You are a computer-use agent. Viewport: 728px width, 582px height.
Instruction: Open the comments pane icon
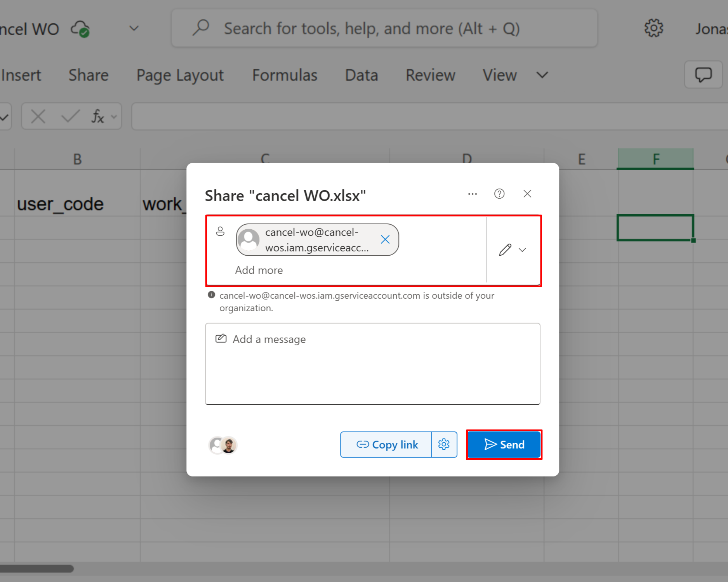click(703, 74)
